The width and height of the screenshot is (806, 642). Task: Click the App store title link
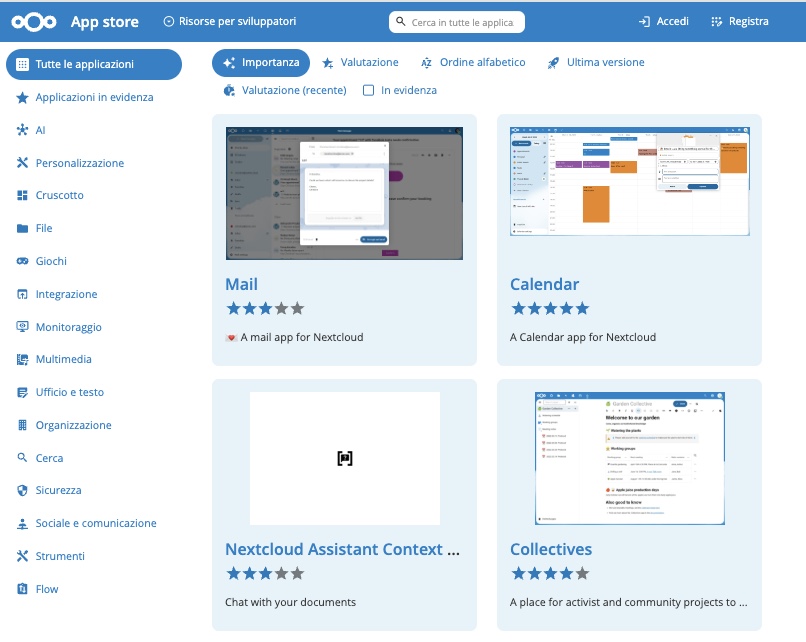point(105,22)
